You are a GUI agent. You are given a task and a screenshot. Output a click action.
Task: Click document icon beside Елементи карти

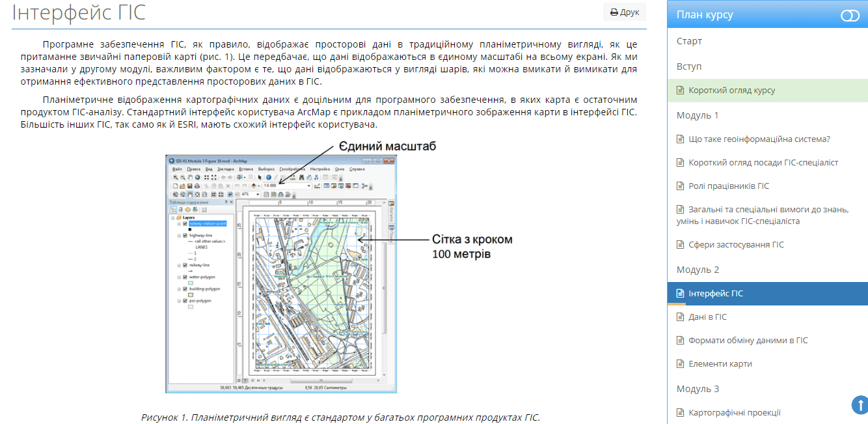coord(681,364)
